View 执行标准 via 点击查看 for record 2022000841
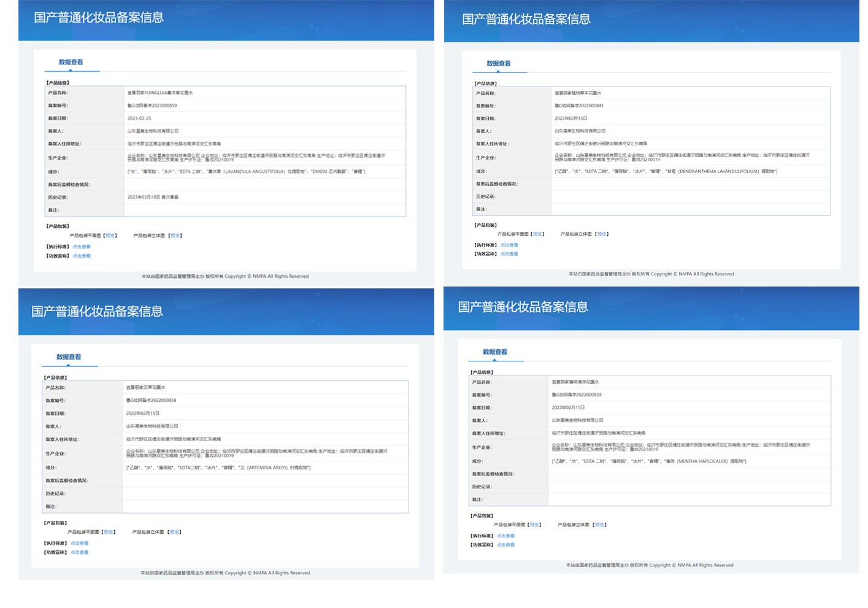This screenshot has width=868, height=608. pyautogui.click(x=509, y=245)
